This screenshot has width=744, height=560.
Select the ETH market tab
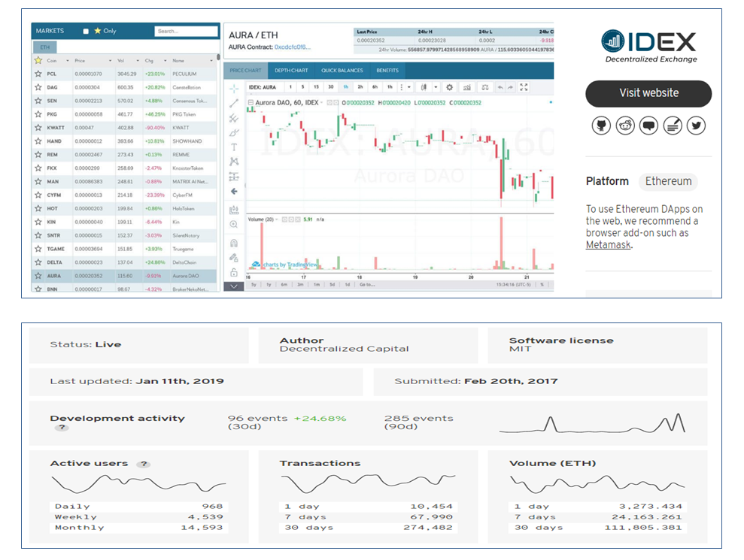tap(44, 47)
